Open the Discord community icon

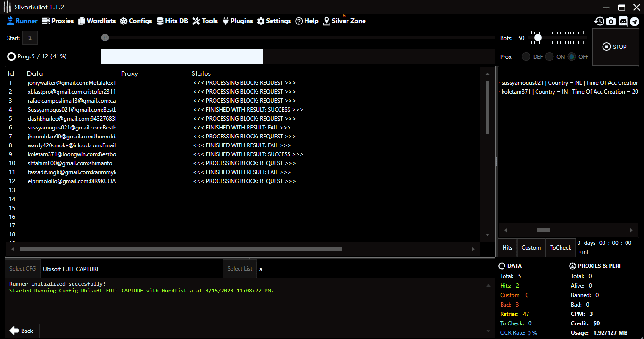[623, 21]
